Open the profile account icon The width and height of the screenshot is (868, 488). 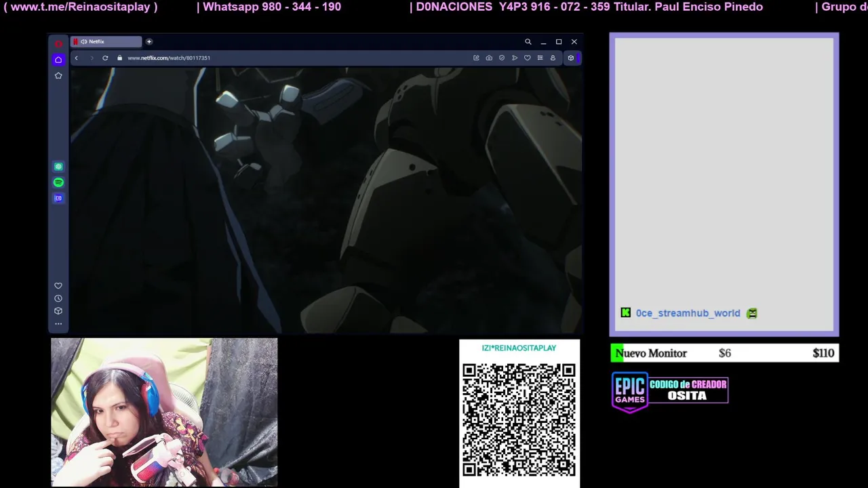[x=553, y=58]
